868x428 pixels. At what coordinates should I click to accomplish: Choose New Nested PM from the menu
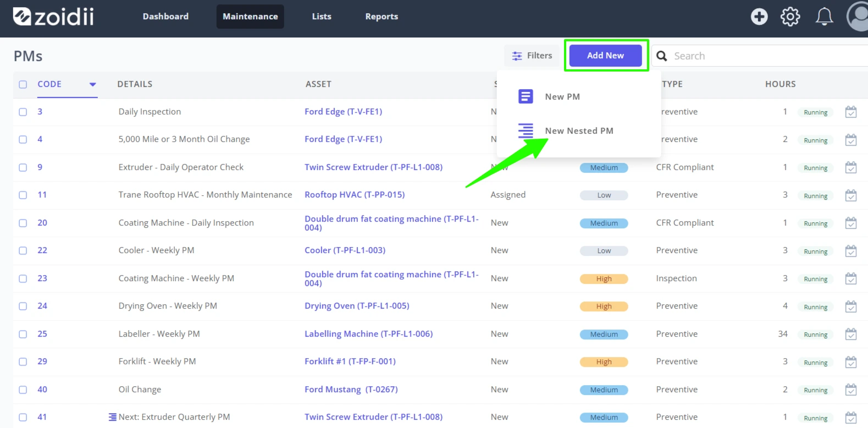coord(579,131)
